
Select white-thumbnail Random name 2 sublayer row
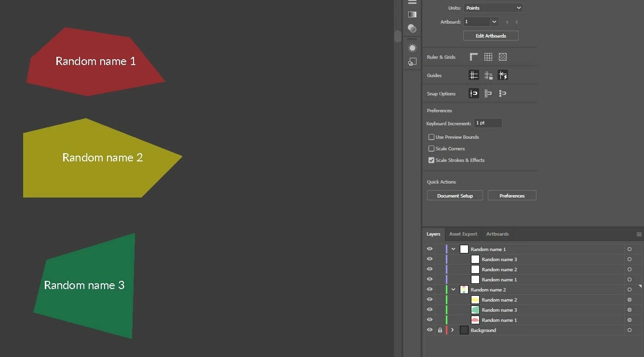533,270
